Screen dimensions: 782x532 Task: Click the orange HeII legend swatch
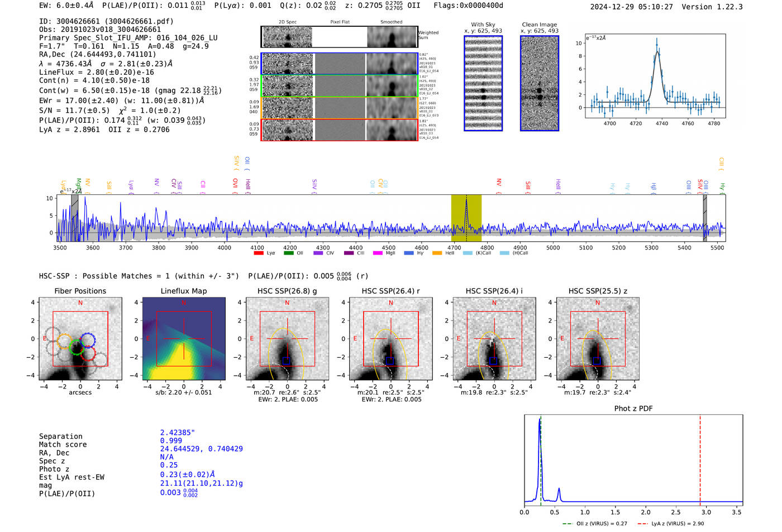coord(437,253)
